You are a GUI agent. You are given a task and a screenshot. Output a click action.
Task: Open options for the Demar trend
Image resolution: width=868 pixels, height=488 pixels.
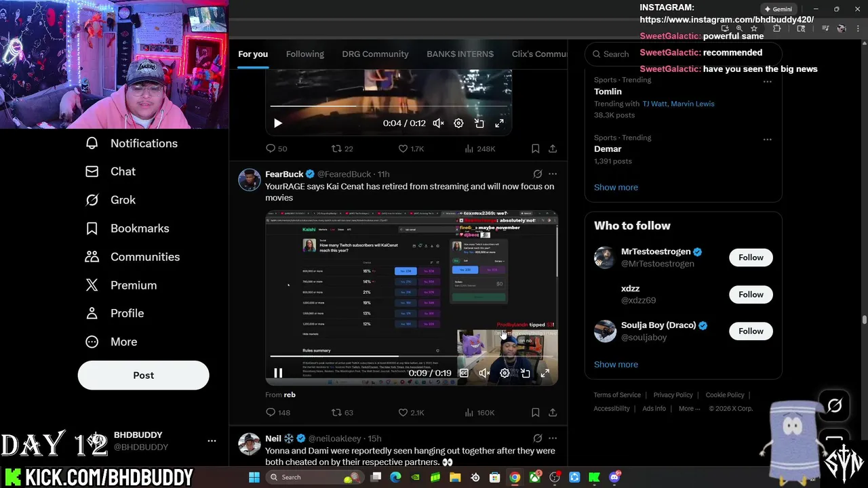pos(767,139)
